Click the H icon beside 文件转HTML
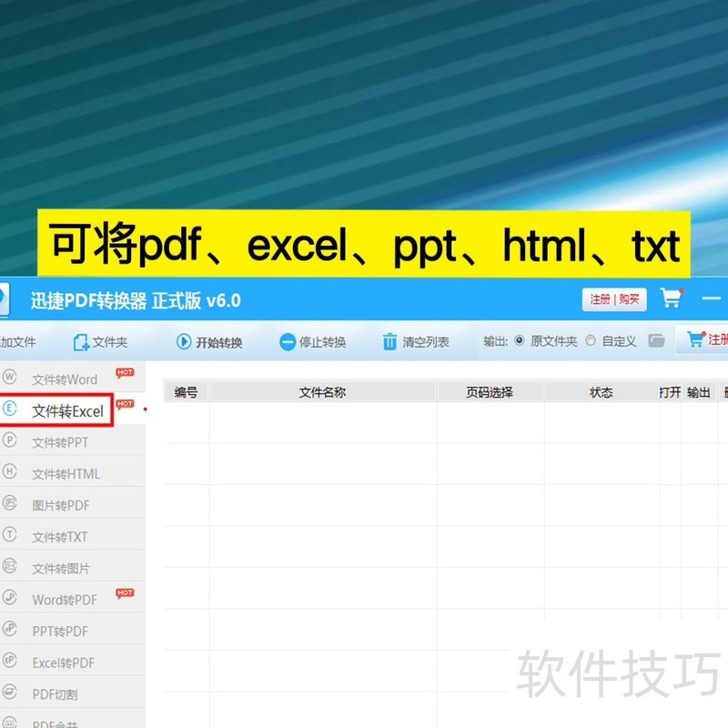The height and width of the screenshot is (728, 728). 10,471
